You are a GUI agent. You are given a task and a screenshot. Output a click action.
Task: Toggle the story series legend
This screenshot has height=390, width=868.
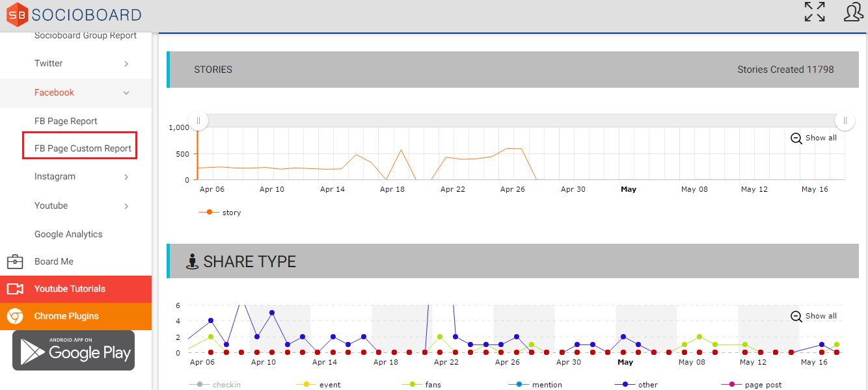[220, 213]
